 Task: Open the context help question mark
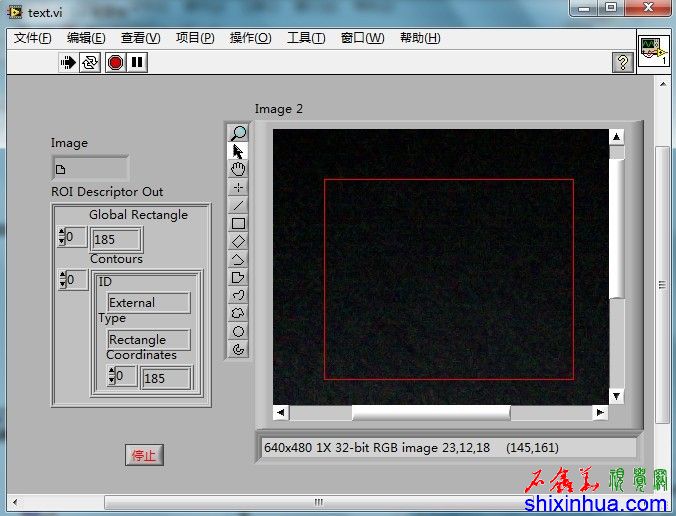click(622, 62)
